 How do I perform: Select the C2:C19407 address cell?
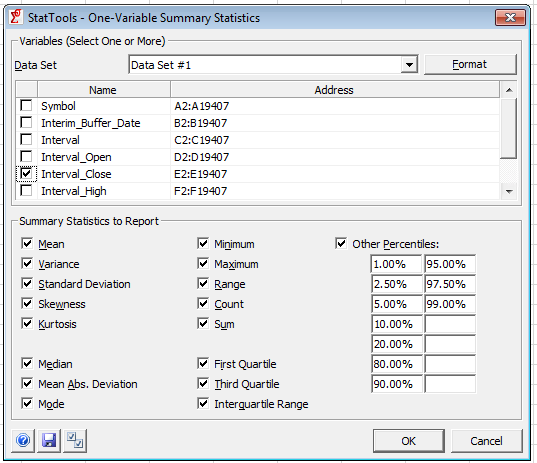click(x=335, y=140)
